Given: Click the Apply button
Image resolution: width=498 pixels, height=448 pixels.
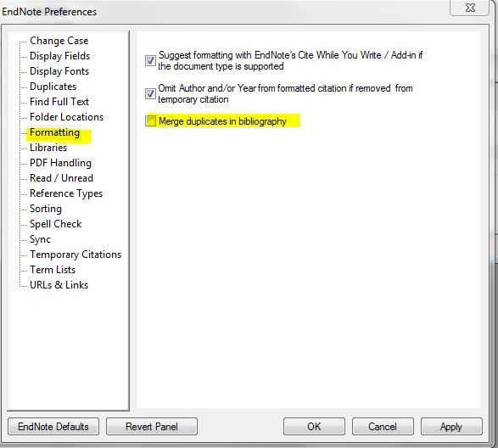Looking at the screenshot, I should click(451, 427).
